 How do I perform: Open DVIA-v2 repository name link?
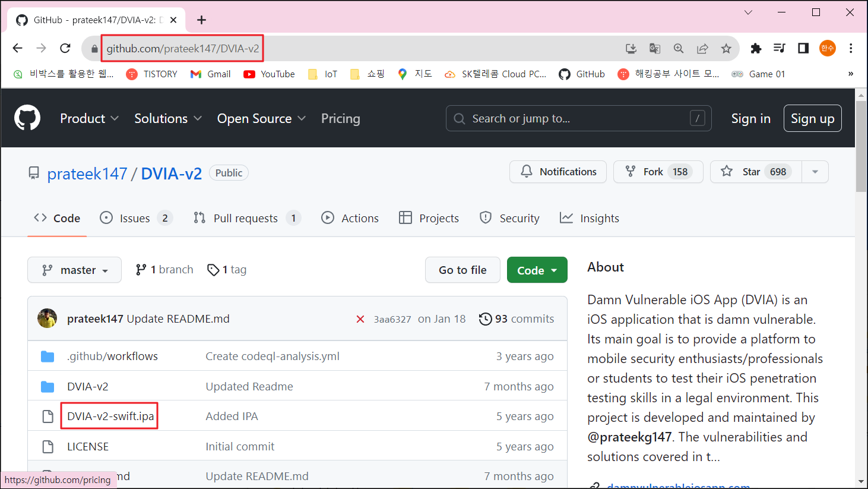pos(172,173)
